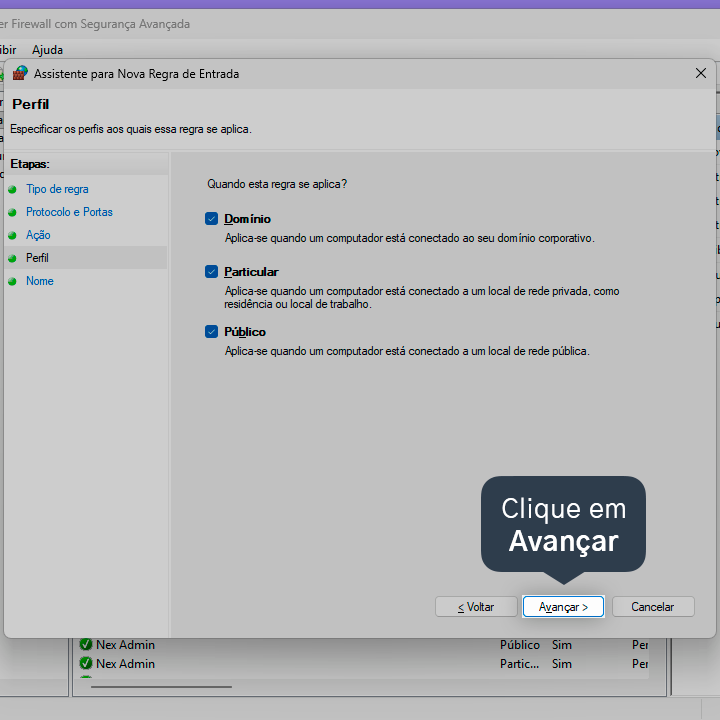Open the Nome step link
Viewport: 720px width, 720px height.
tap(39, 281)
